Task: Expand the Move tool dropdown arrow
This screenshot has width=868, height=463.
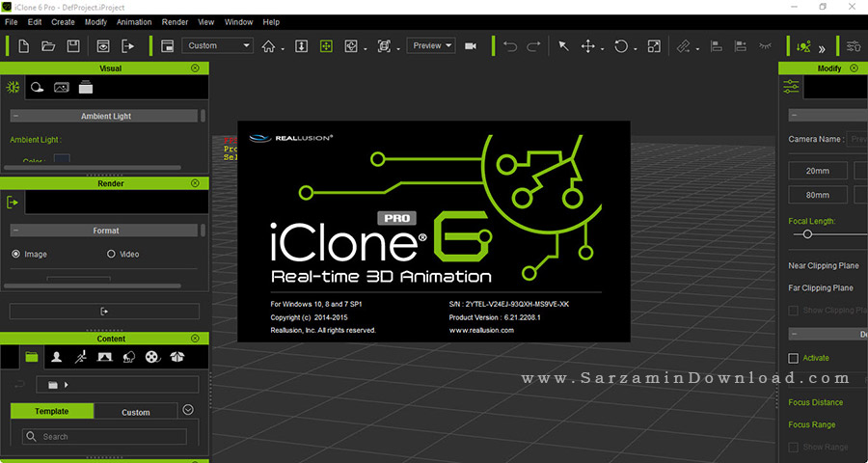Action: 602,49
